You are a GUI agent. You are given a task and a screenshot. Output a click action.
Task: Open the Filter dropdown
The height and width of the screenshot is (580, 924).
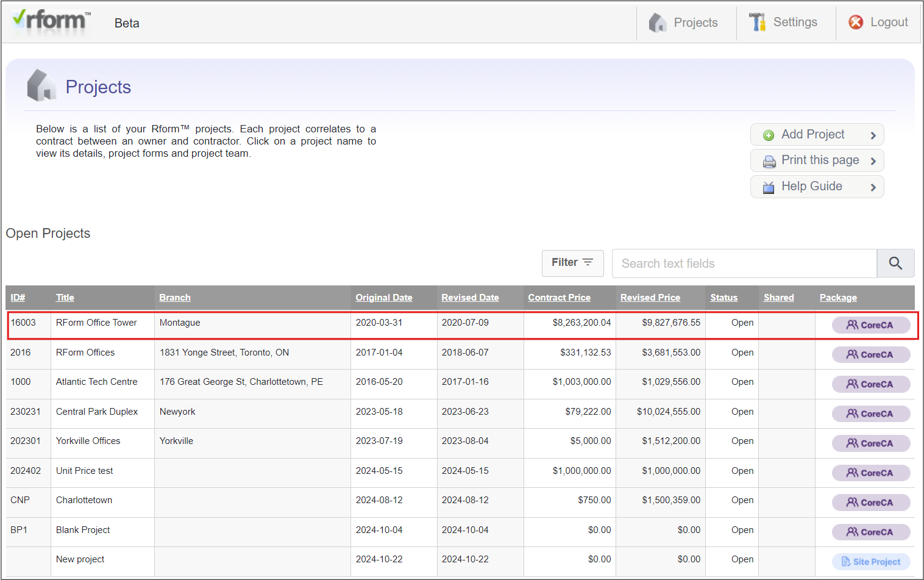[x=572, y=263]
